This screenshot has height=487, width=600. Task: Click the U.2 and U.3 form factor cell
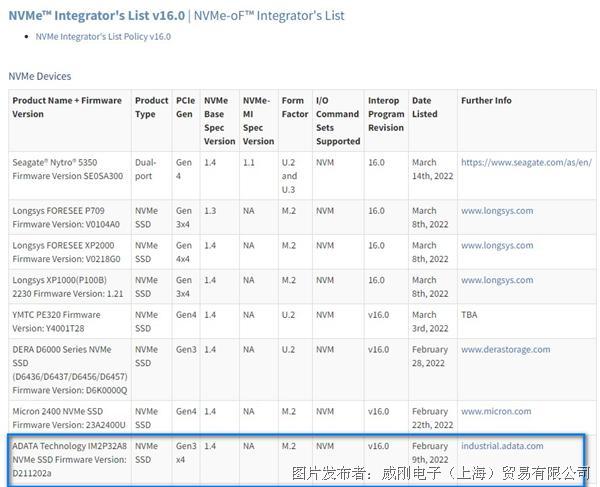tap(295, 176)
